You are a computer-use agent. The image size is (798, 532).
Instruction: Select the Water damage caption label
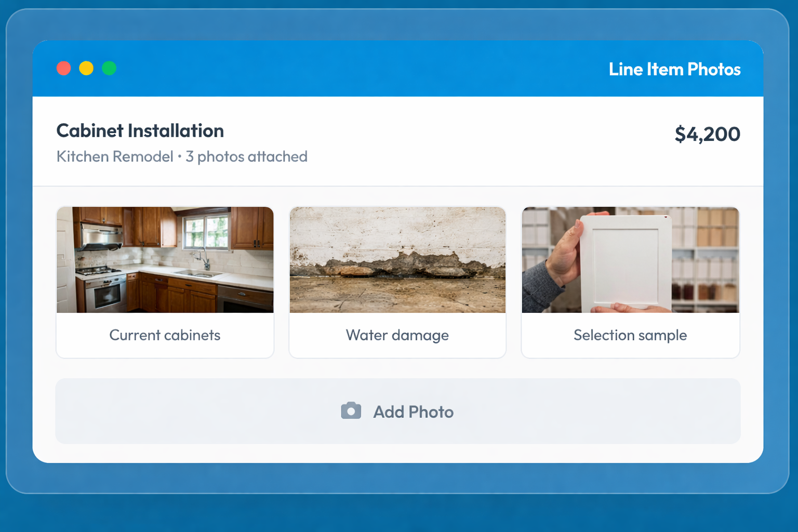[x=397, y=335]
